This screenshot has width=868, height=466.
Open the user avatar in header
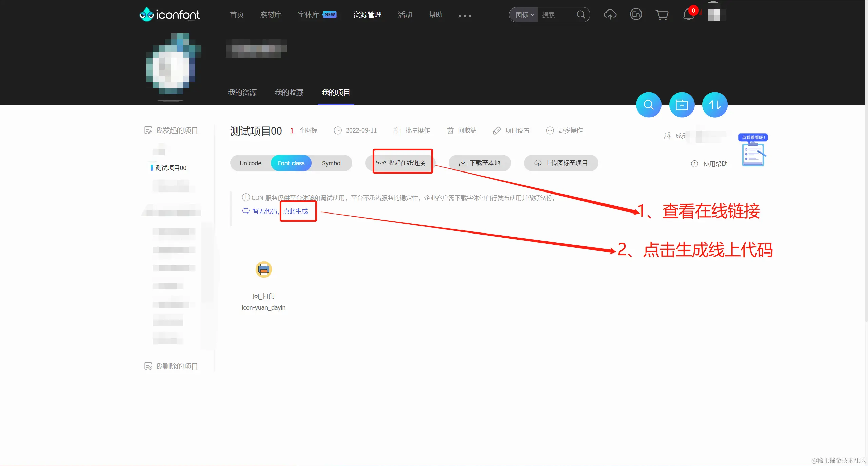point(714,15)
